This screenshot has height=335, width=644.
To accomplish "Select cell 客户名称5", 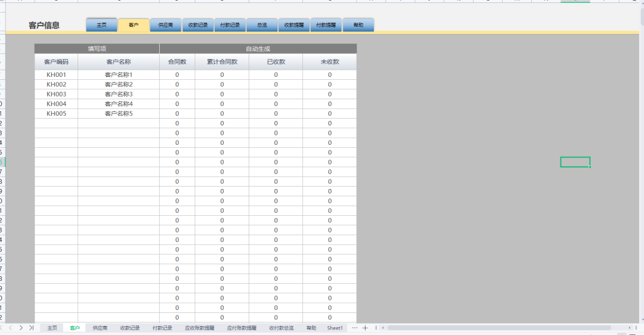I will click(119, 113).
